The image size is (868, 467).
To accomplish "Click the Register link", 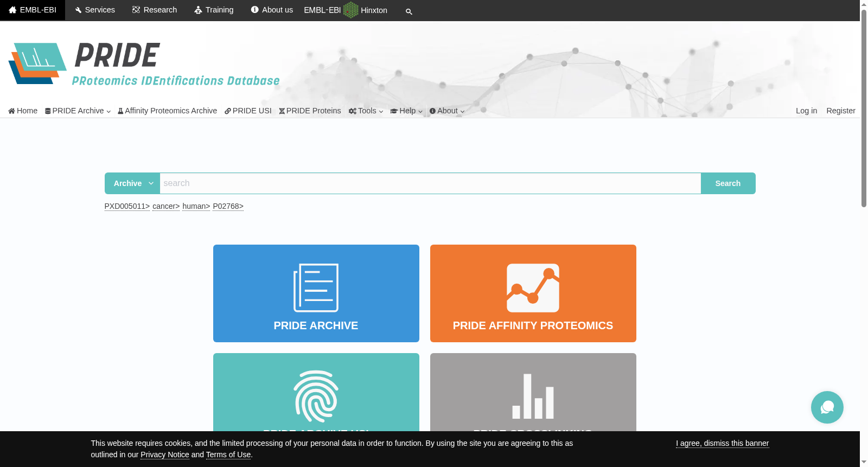I will tap(841, 111).
